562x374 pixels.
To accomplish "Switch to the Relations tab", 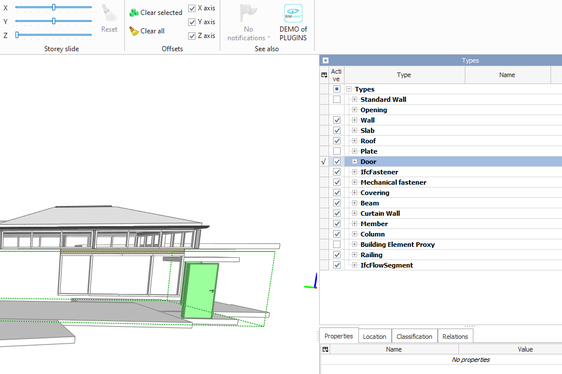I will (455, 336).
